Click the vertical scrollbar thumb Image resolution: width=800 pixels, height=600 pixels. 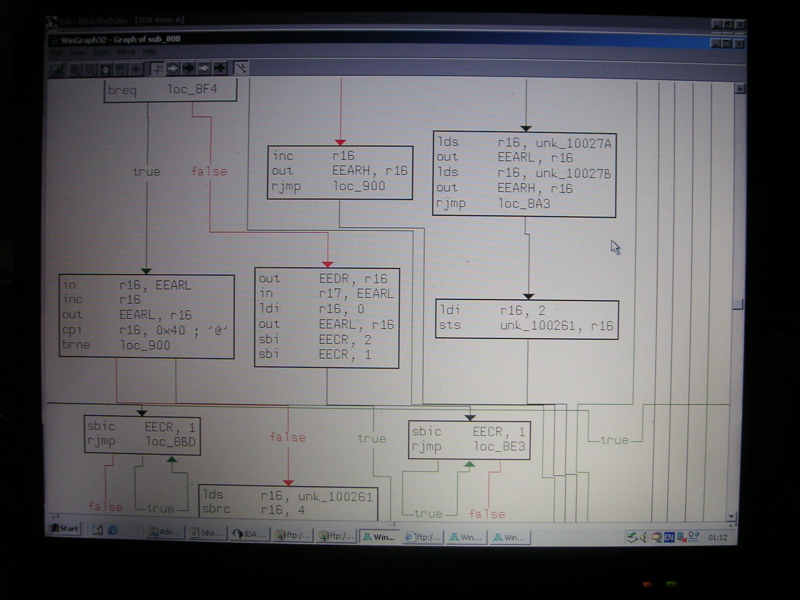[739, 304]
